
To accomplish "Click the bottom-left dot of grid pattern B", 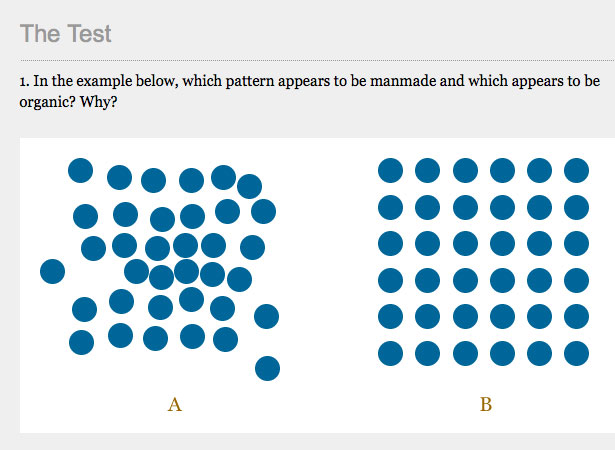I will point(390,353).
